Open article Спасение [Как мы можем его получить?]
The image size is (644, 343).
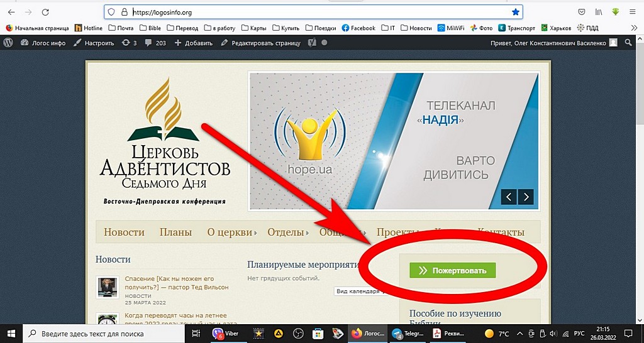click(177, 283)
